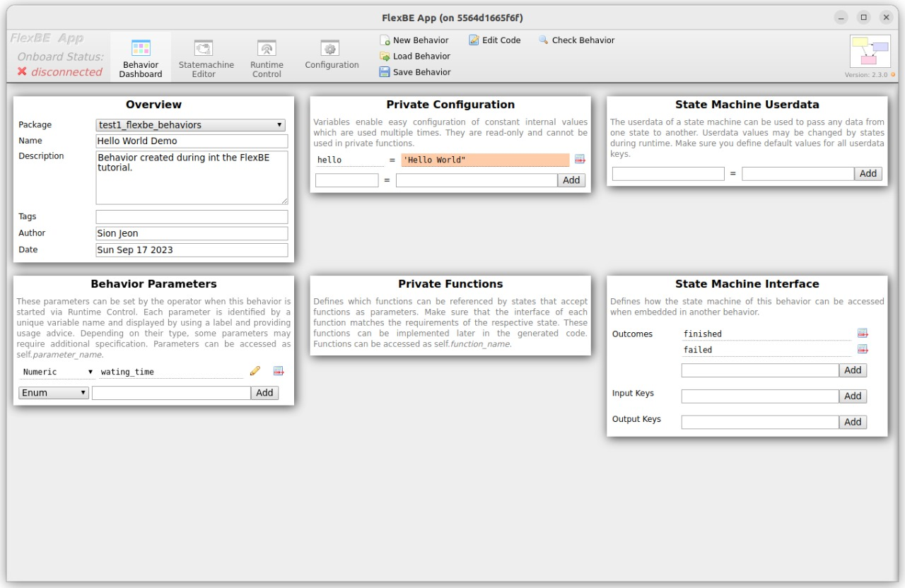
Task: Remove the wating_time parameter
Action: 279,371
